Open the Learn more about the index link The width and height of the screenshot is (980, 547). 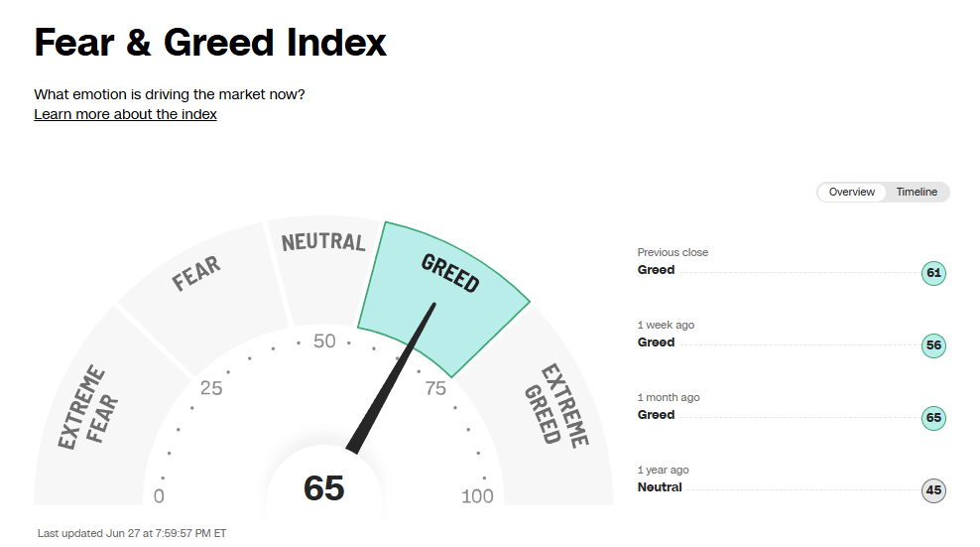coord(125,114)
